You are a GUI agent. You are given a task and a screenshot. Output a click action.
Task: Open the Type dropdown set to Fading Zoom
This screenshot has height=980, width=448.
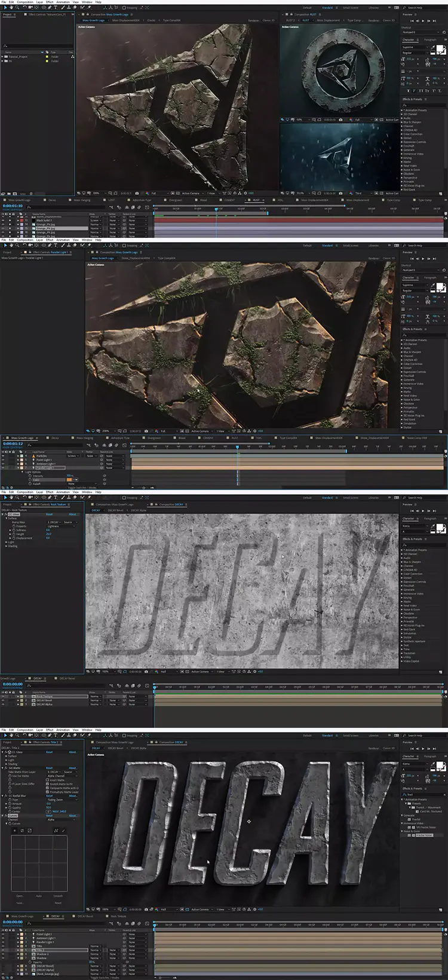(x=62, y=800)
